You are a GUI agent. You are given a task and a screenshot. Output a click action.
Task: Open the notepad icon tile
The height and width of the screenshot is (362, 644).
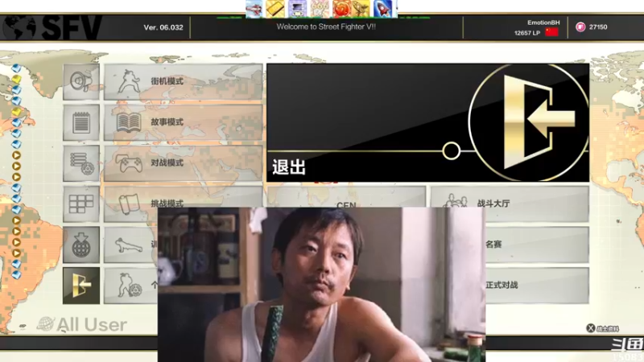coord(81,122)
